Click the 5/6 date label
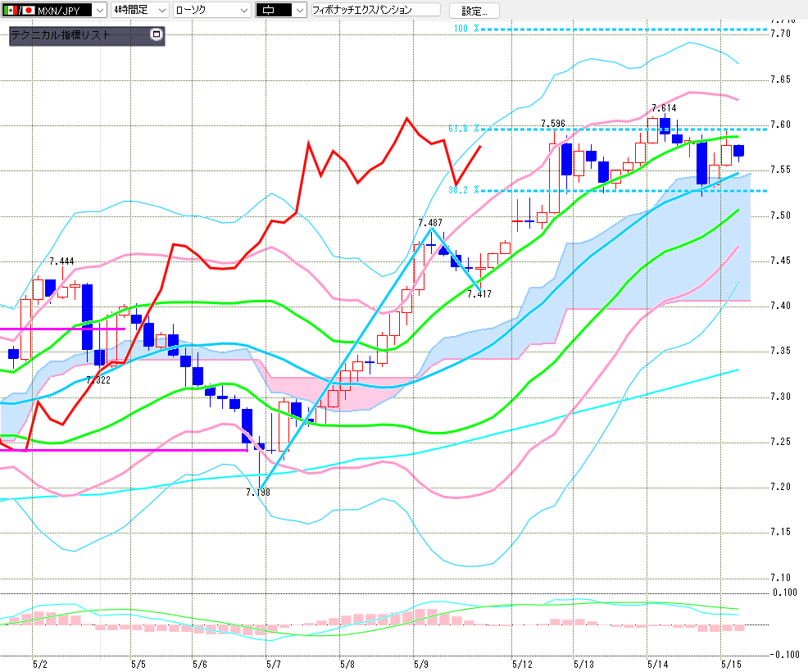 coord(200,665)
